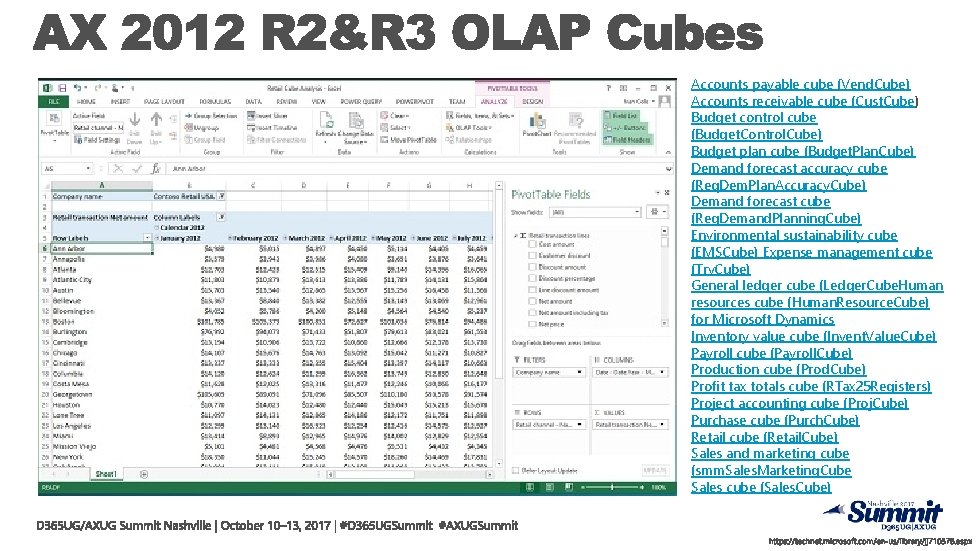Close the PivotTable Fields pane
This screenshot has width=979, height=551.
point(667,193)
